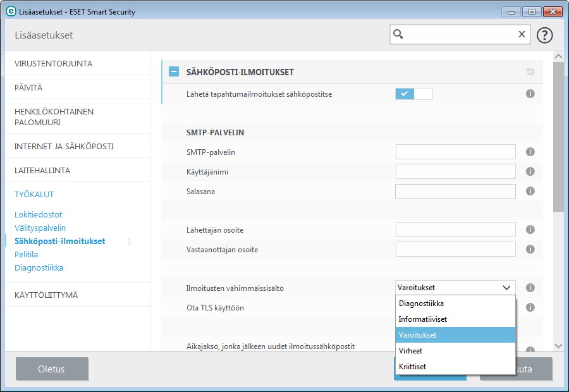
Task: Select Sähköposti-ilmoitukset in sidebar
Action: [60, 241]
